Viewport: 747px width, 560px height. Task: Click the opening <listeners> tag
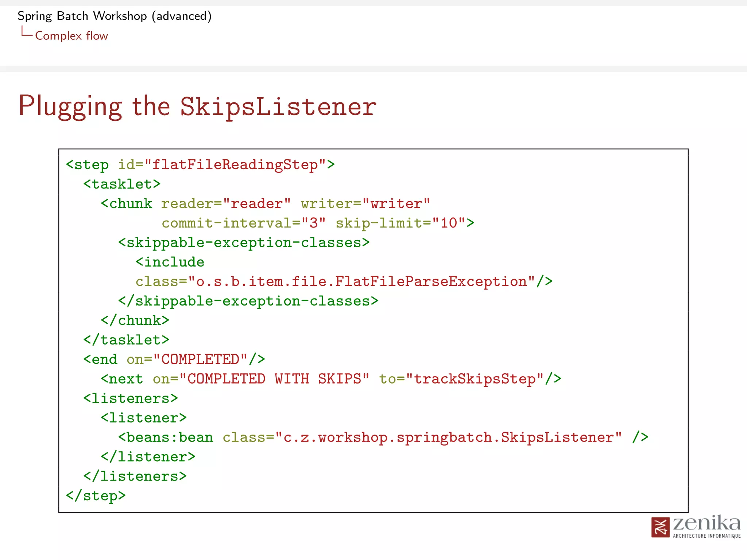tap(131, 398)
